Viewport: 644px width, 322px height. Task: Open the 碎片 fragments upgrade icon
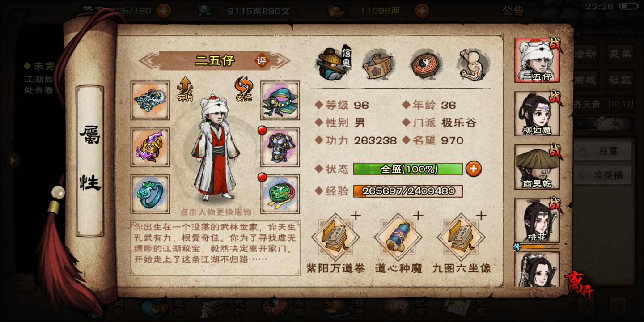pyautogui.click(x=185, y=89)
